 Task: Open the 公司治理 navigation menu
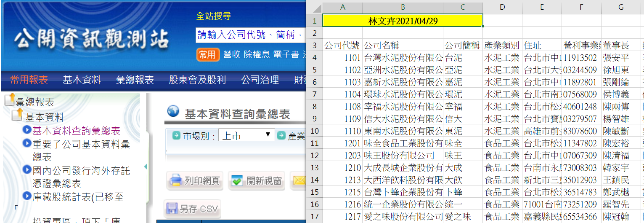260,80
